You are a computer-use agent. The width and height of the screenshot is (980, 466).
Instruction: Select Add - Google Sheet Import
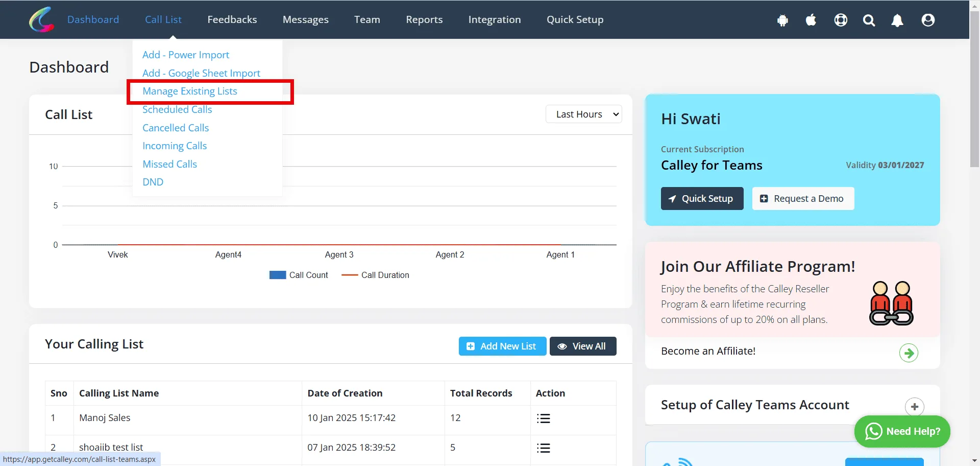[201, 73]
